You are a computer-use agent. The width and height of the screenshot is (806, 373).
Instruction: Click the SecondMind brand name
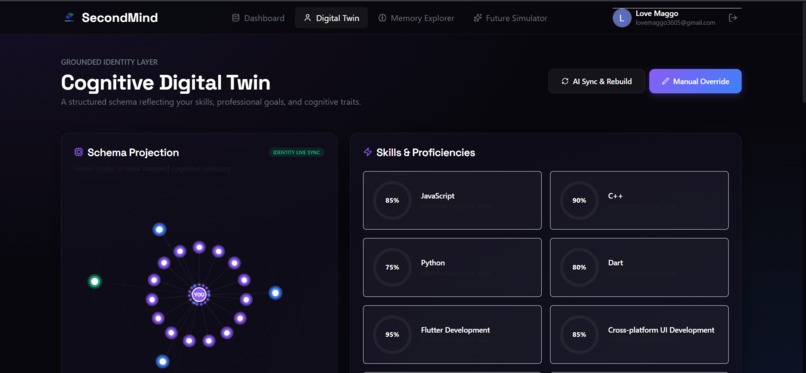coord(120,18)
